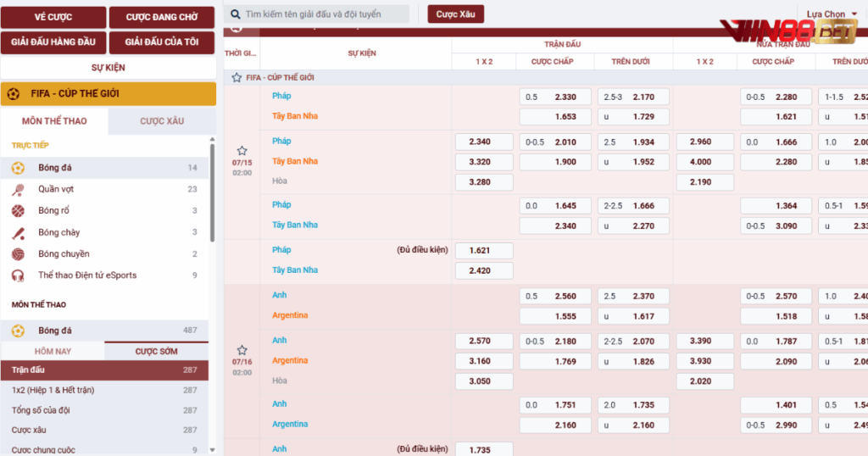Click over 2-2.5 odds 2.070
868x456 pixels.
click(633, 342)
